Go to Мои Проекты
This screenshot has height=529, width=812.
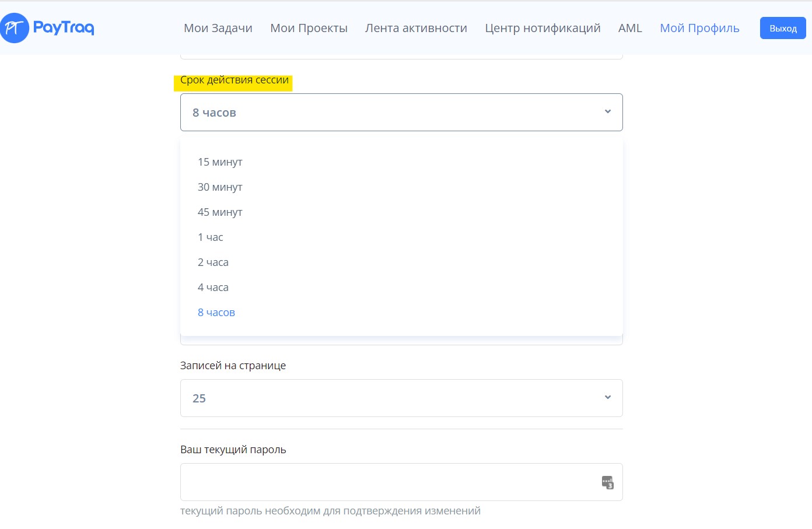tap(309, 28)
